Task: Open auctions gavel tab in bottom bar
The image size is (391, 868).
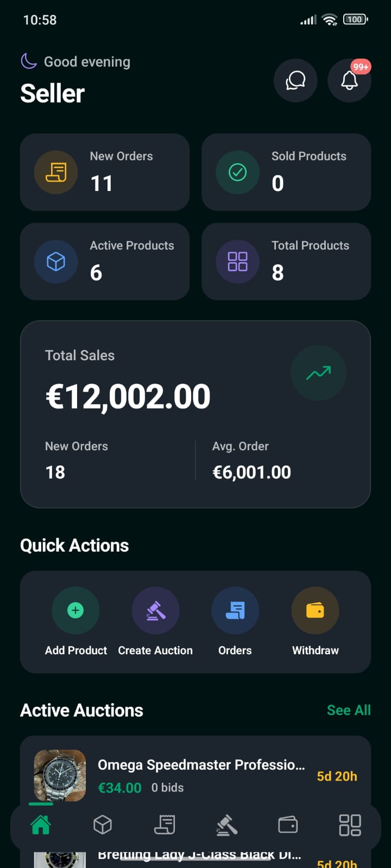Action: [x=226, y=825]
